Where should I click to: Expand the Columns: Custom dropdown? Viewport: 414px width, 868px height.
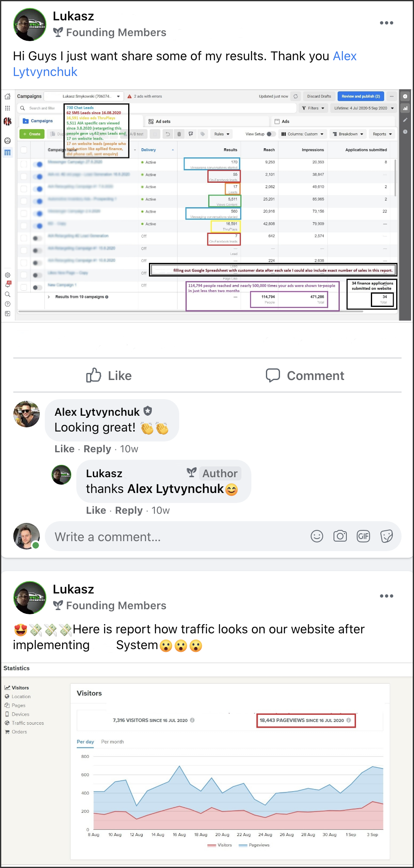point(302,134)
